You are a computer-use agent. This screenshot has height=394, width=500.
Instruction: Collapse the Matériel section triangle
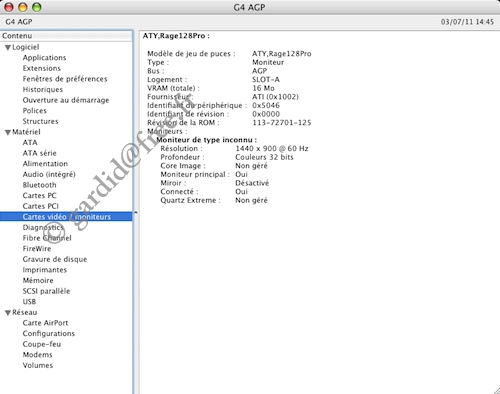click(8, 132)
